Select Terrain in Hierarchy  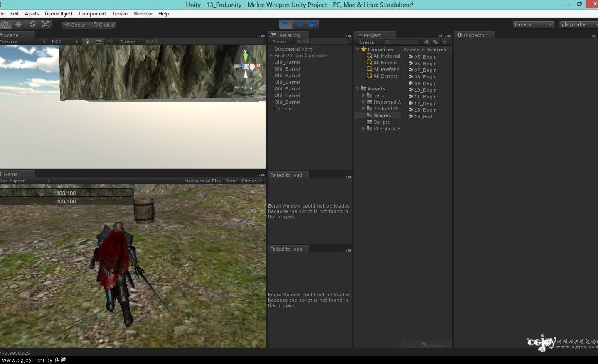click(283, 109)
